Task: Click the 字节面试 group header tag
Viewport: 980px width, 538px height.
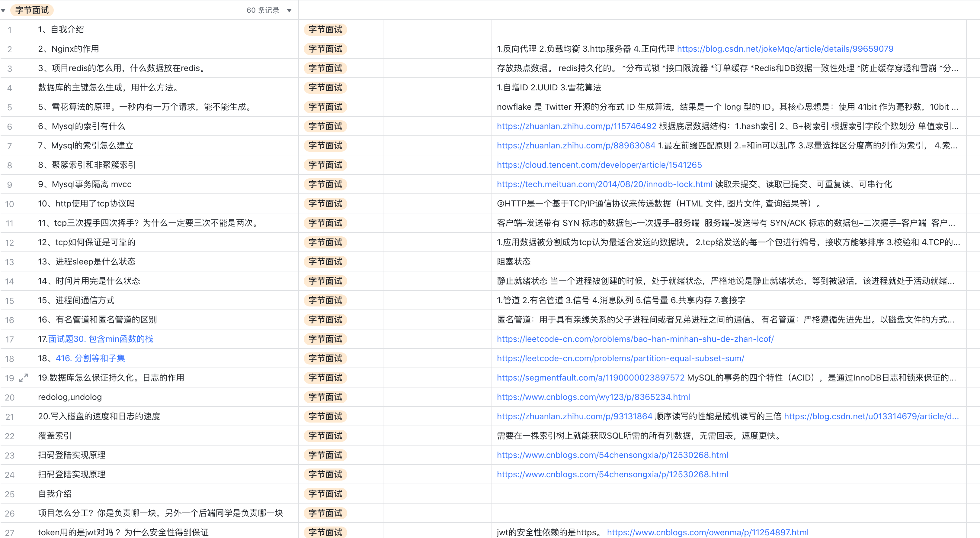Action: [32, 10]
